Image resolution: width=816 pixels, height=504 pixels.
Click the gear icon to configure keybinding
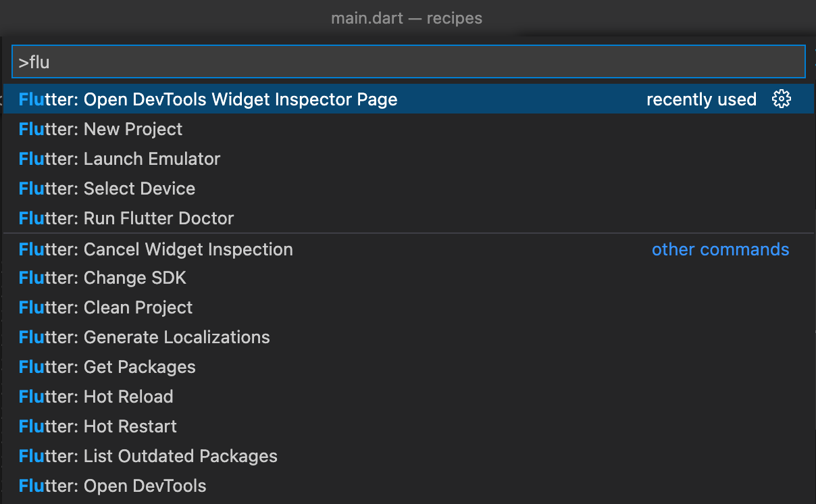point(781,99)
